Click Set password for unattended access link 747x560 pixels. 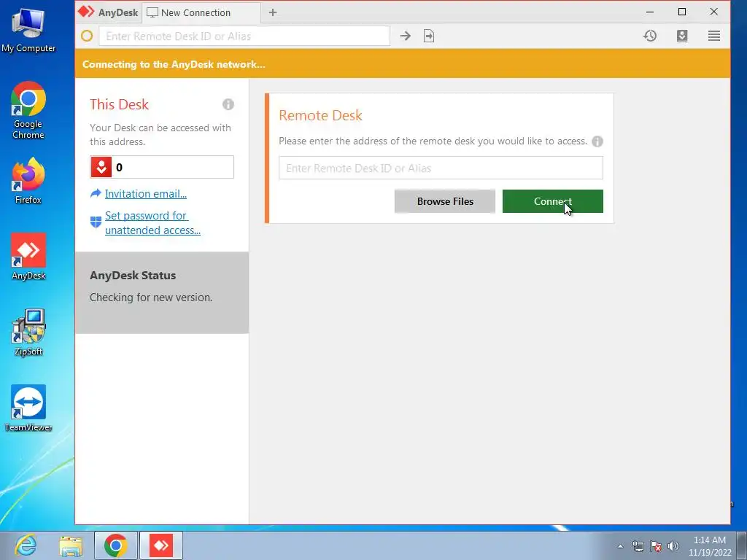click(x=152, y=223)
